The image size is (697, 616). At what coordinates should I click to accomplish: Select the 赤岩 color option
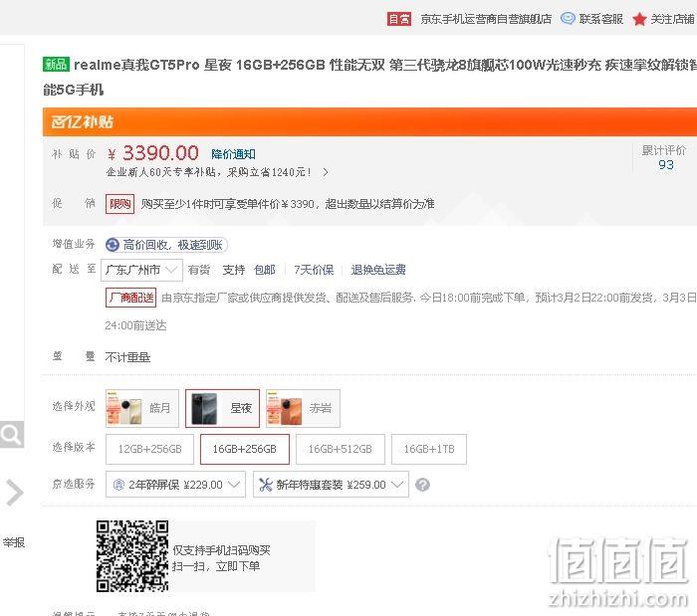pyautogui.click(x=303, y=408)
